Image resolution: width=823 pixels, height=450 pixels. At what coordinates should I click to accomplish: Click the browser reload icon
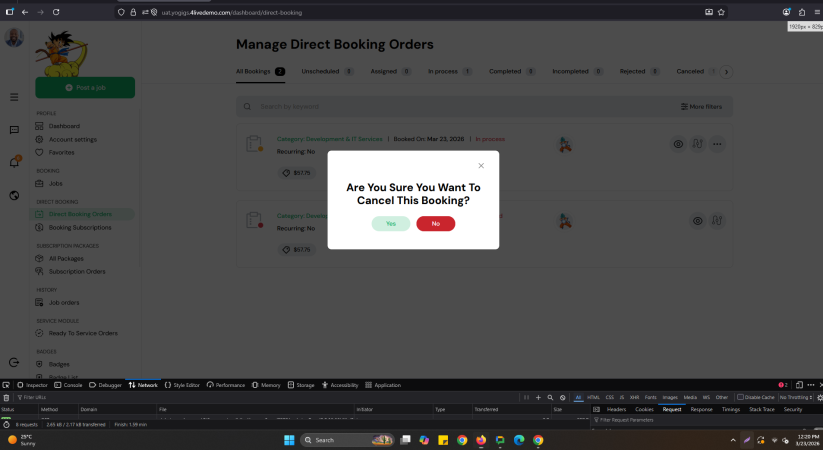point(56,12)
